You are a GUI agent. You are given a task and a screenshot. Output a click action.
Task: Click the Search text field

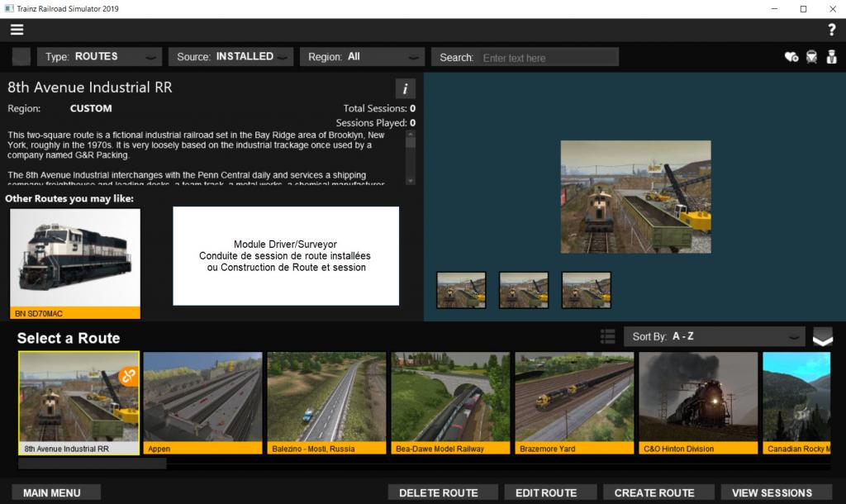[x=549, y=58]
